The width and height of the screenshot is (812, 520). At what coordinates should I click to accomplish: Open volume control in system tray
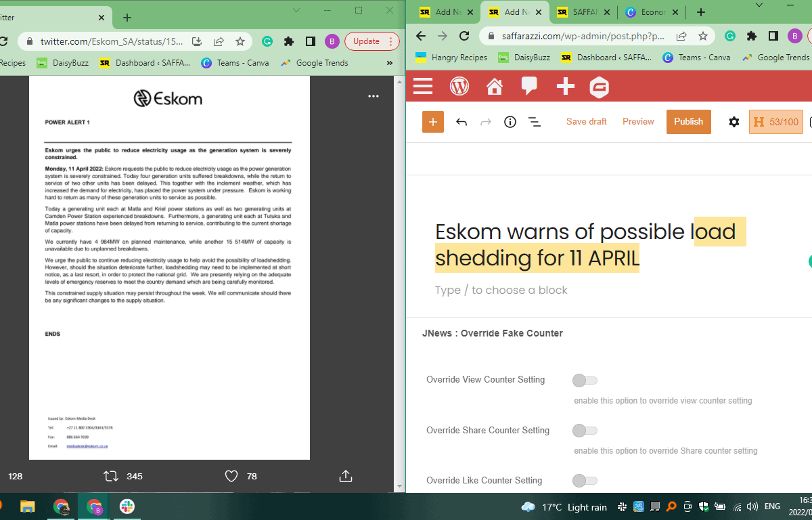point(752,507)
